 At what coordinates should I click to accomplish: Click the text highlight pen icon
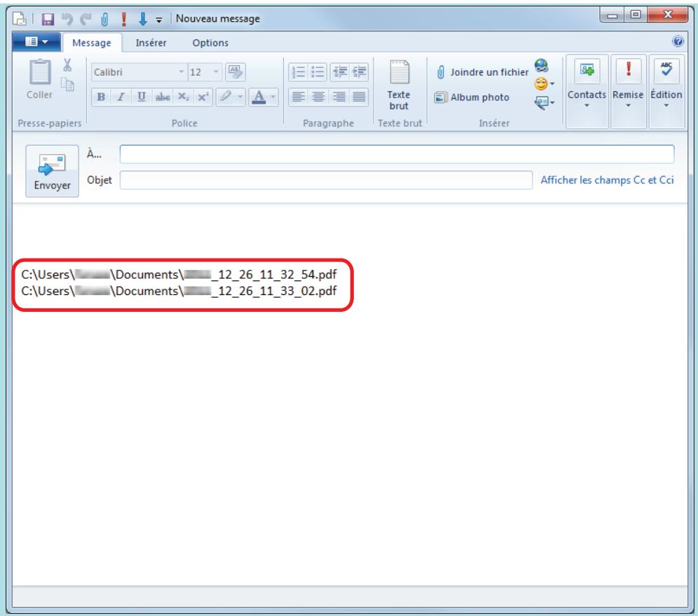[x=226, y=97]
